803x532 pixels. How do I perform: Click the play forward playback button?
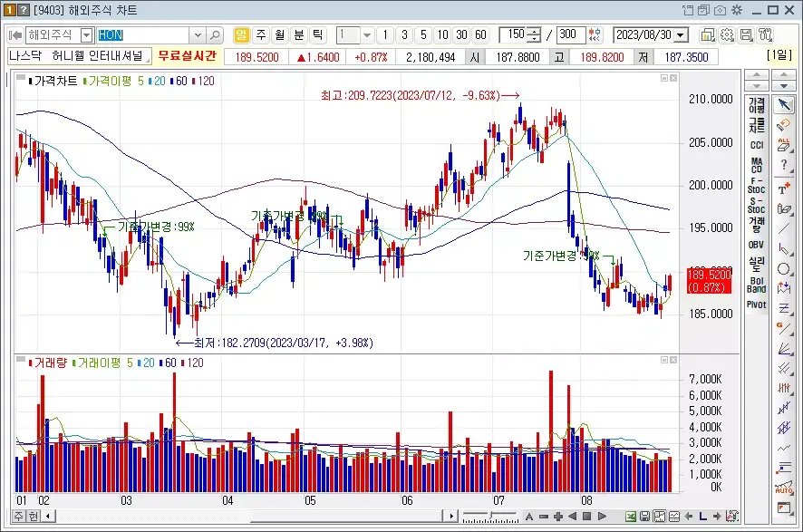point(602,516)
